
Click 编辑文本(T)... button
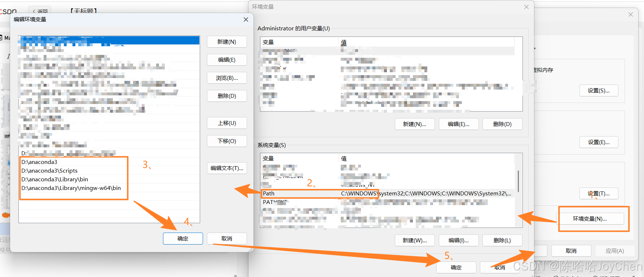(227, 168)
